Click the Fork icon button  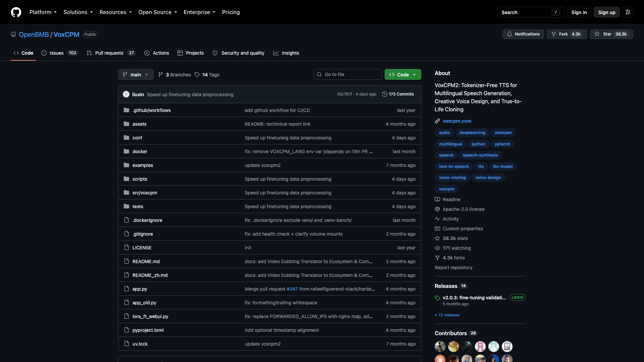[x=554, y=34]
